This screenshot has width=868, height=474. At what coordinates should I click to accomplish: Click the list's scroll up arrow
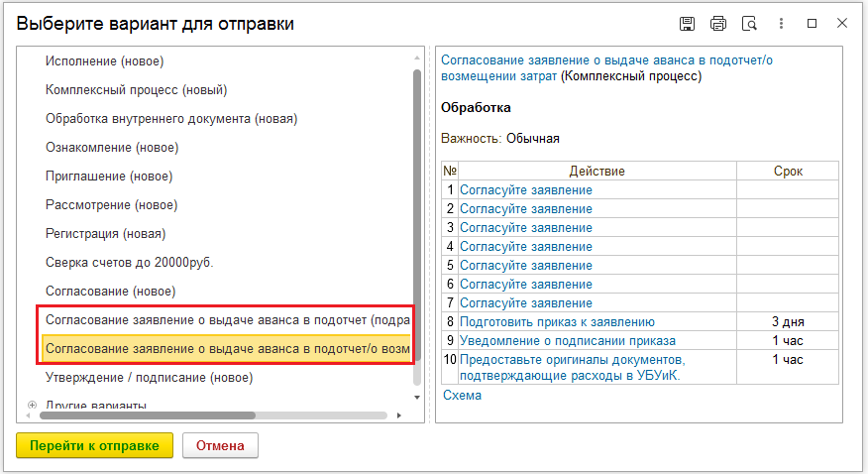point(417,58)
